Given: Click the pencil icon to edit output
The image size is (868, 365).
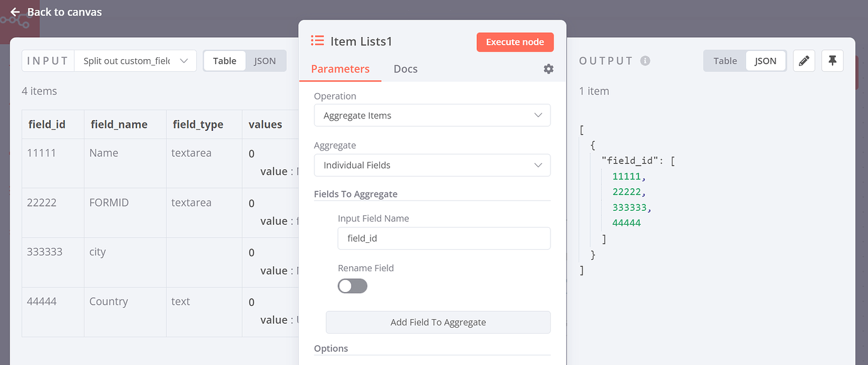Looking at the screenshot, I should coord(804,60).
